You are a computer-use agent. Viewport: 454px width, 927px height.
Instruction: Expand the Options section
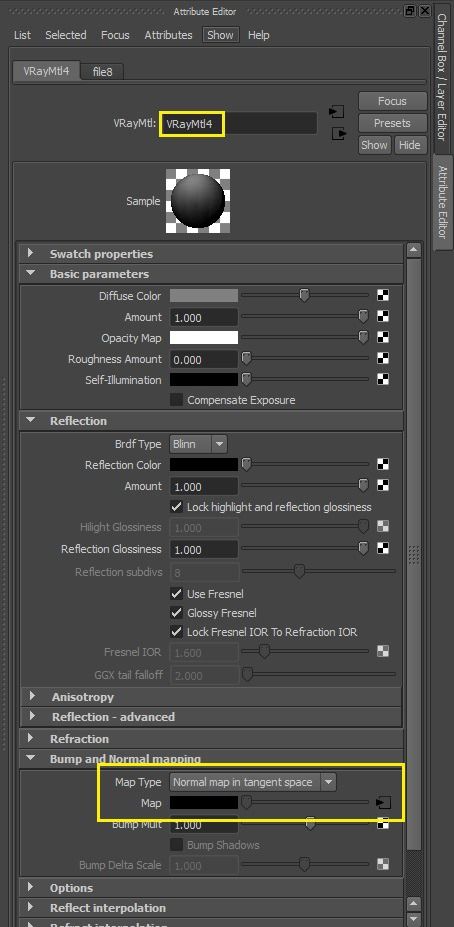31,888
